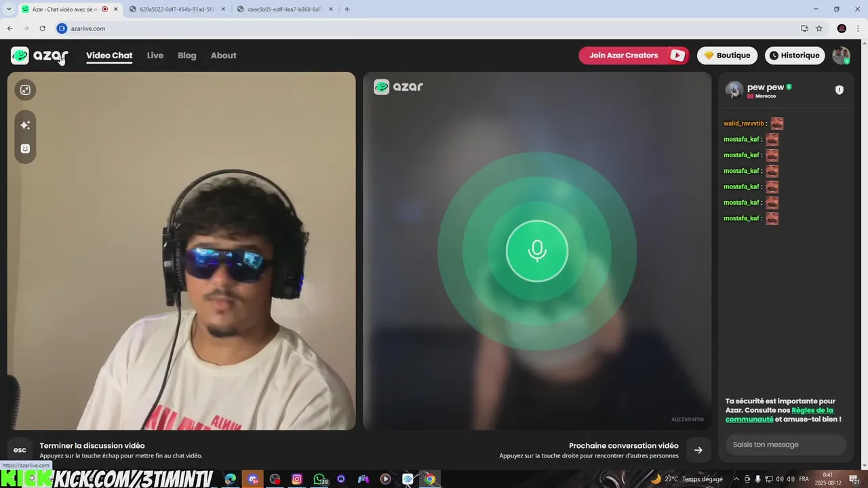
Task: Expand the tab search dropdown arrow
Action: pos(9,9)
